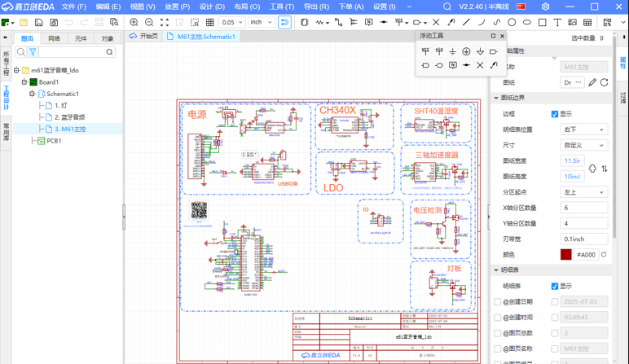Click the 刃带宽 0.1inch input field

point(583,239)
